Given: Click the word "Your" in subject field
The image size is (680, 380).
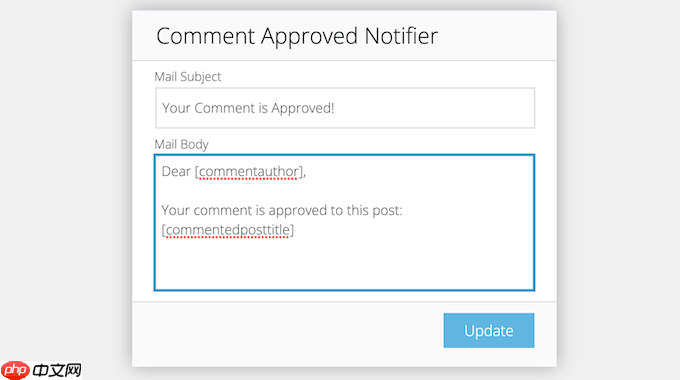Looking at the screenshot, I should 176,108.
